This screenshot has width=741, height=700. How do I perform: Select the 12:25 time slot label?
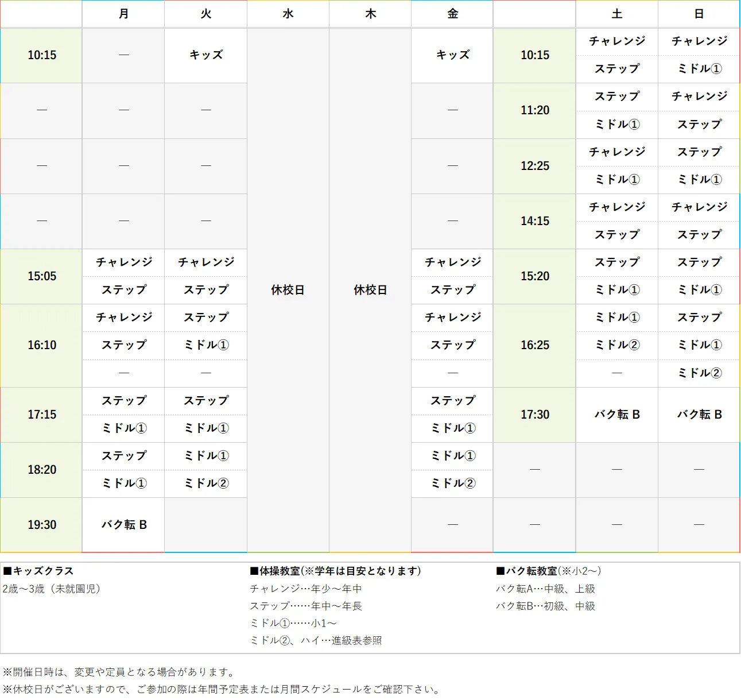pos(534,166)
